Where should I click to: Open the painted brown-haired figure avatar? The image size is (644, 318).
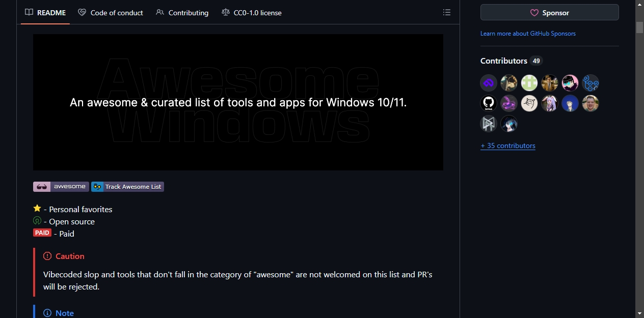(x=509, y=83)
